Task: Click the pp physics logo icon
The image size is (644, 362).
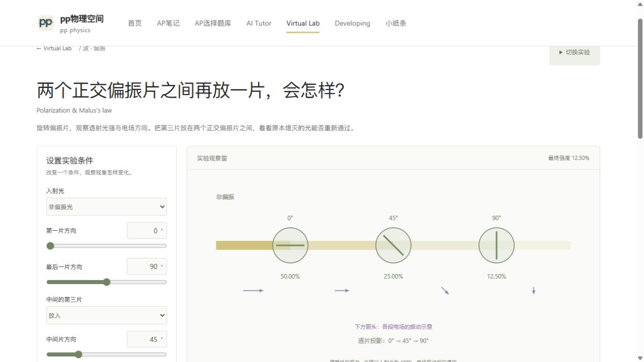Action: 45,23
